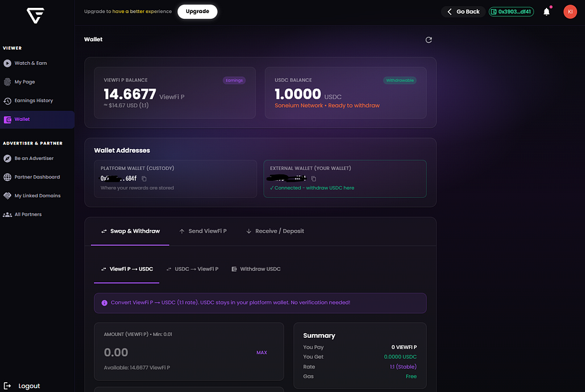Click the Upgrade button
Image resolution: width=585 pixels, height=392 pixels.
point(197,12)
